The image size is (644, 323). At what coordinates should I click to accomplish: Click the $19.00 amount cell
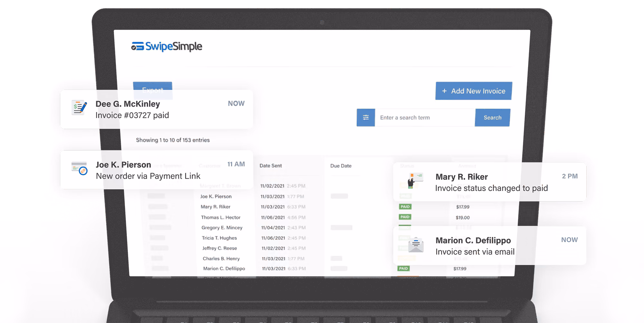pyautogui.click(x=463, y=217)
